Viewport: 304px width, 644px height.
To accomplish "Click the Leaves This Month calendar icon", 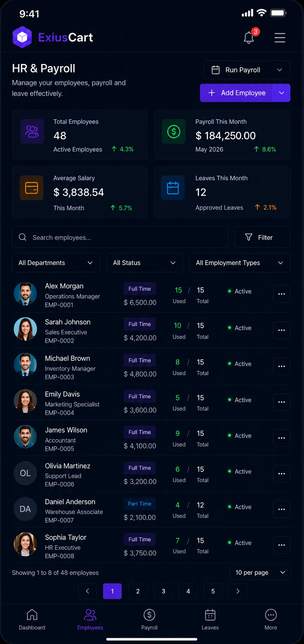I will tap(173, 188).
